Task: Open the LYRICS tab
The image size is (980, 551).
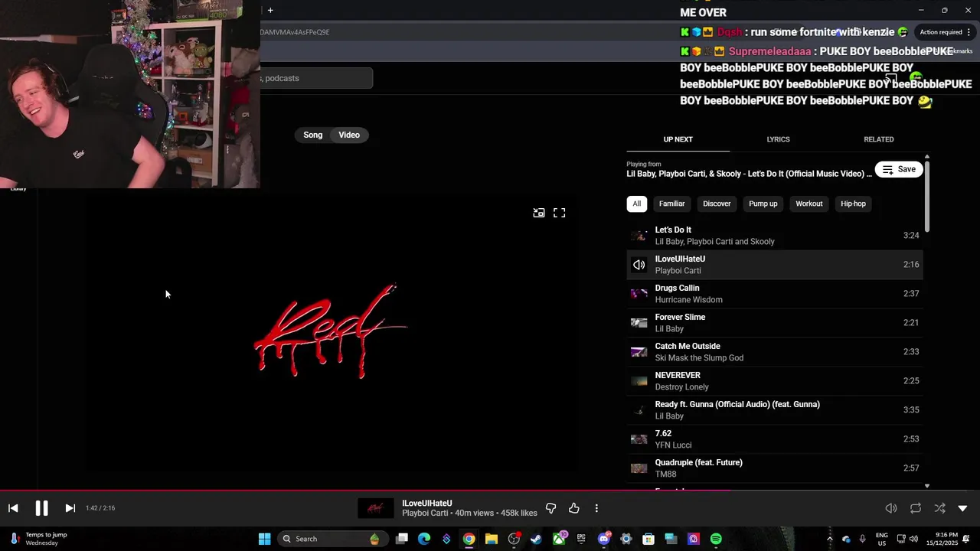Action: pyautogui.click(x=778, y=139)
